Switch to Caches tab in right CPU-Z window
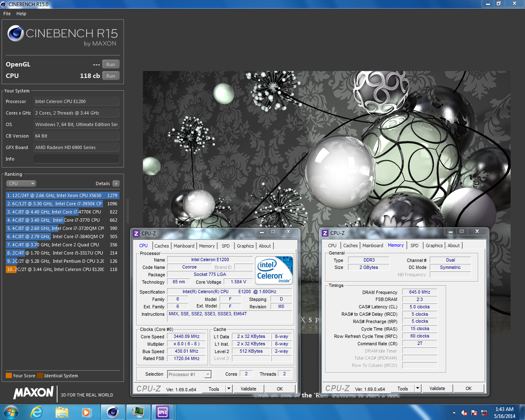The image size is (525, 420). (351, 246)
